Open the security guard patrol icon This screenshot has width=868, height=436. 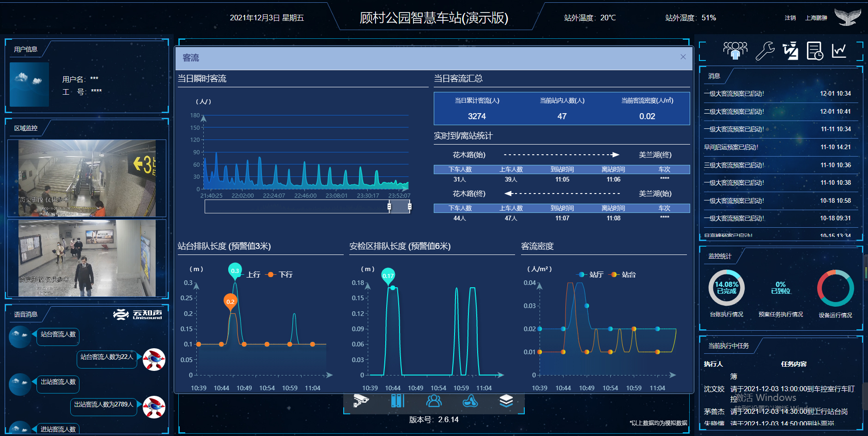point(790,50)
